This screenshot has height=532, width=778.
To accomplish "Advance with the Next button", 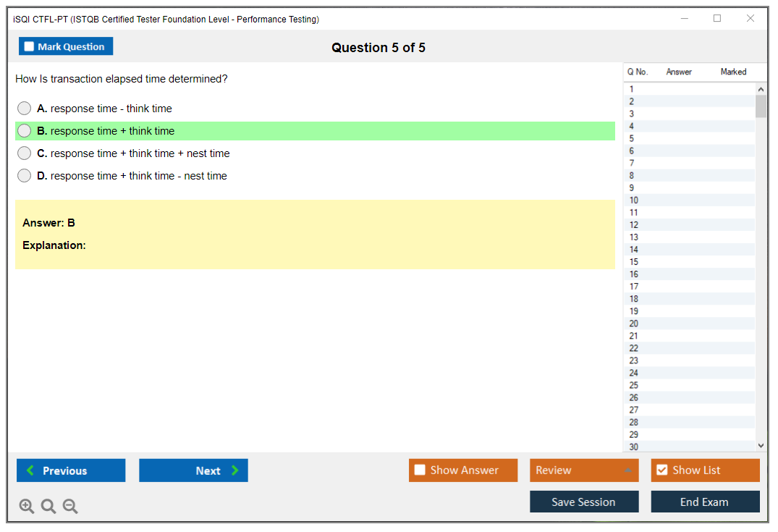I will 193,470.
